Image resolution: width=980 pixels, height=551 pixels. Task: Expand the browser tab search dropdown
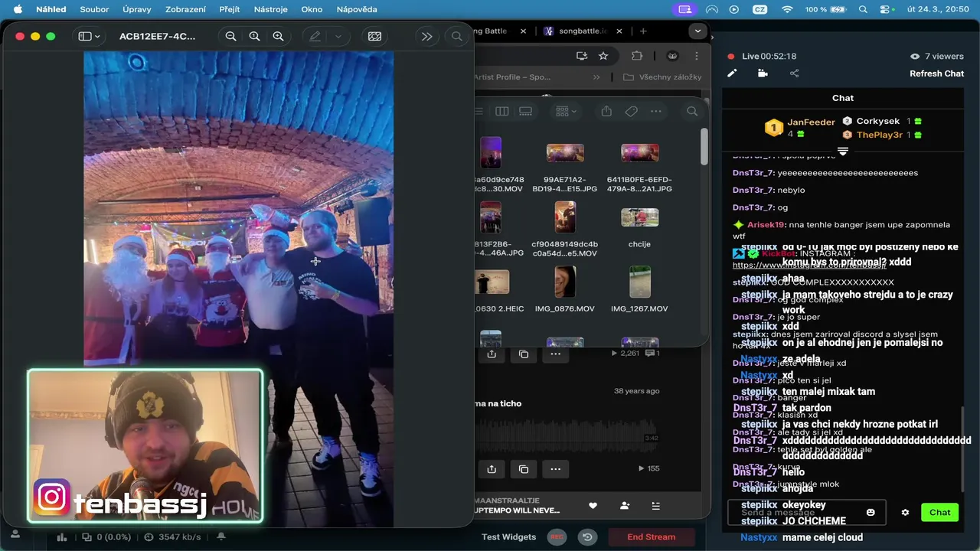point(697,31)
